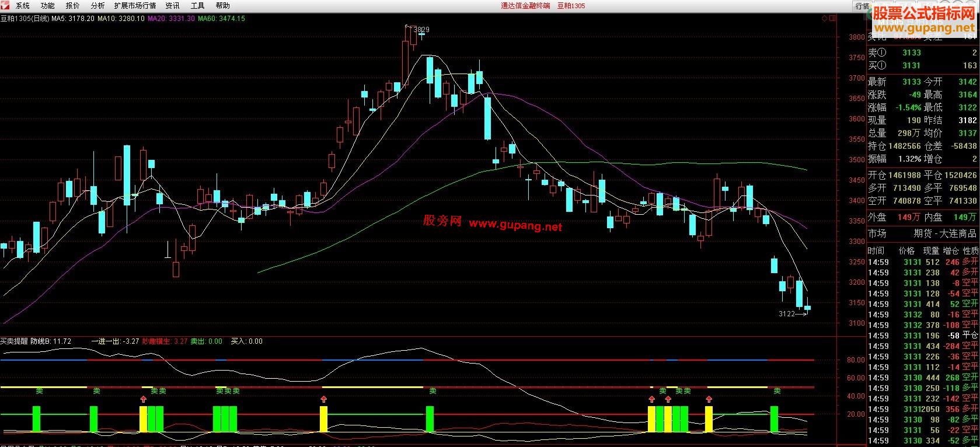980x447 pixels.
Task: Click the 空平 value 741330
Action: pyautogui.click(x=962, y=201)
